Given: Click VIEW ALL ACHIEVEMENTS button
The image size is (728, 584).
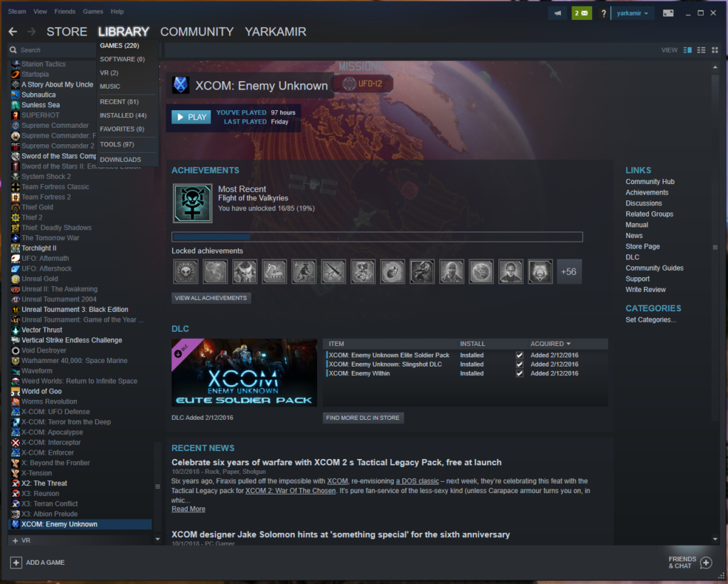Looking at the screenshot, I should tap(211, 298).
